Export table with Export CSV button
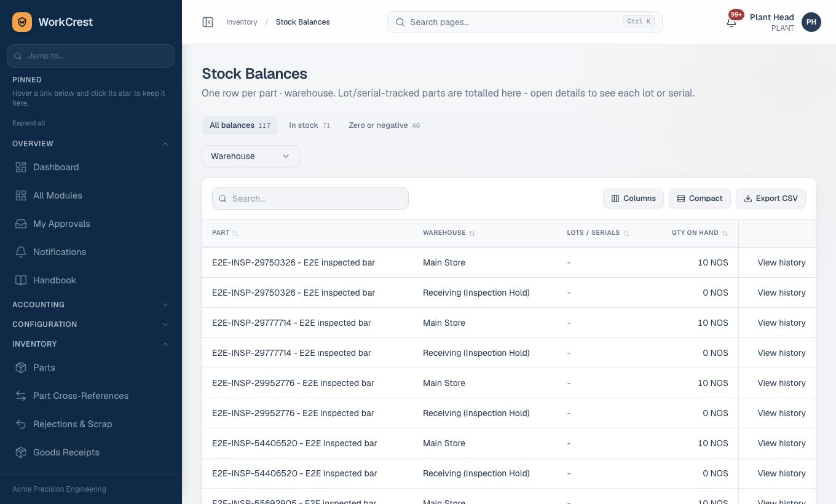 (771, 199)
